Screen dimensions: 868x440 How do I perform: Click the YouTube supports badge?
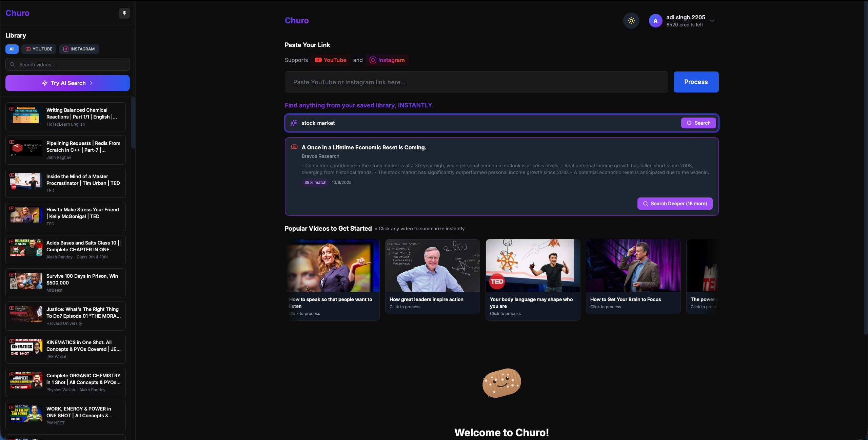(x=331, y=60)
